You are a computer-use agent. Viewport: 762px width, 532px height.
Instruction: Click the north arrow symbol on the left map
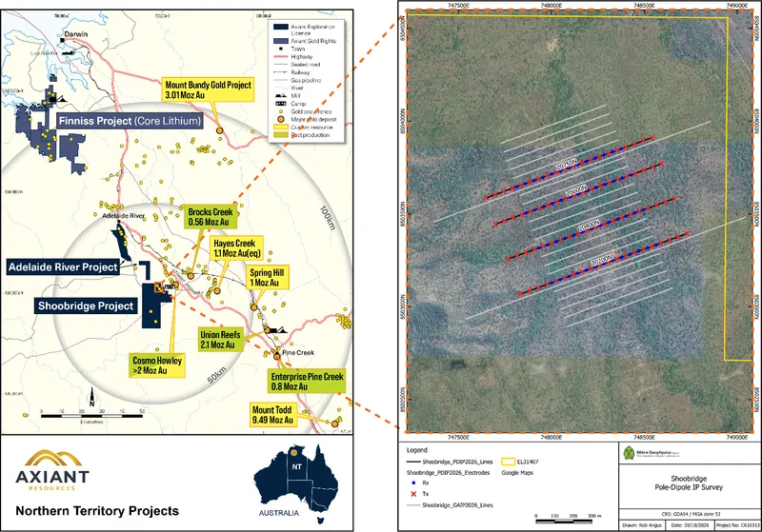tap(91, 397)
